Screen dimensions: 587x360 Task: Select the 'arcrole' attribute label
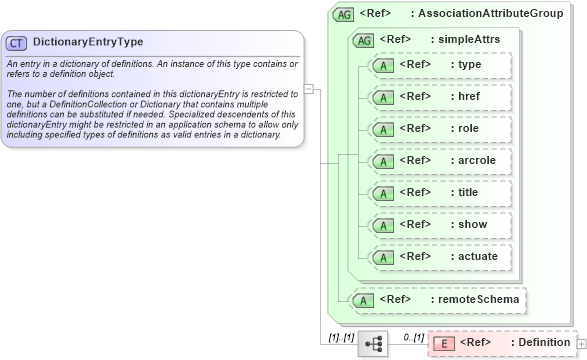click(477, 160)
